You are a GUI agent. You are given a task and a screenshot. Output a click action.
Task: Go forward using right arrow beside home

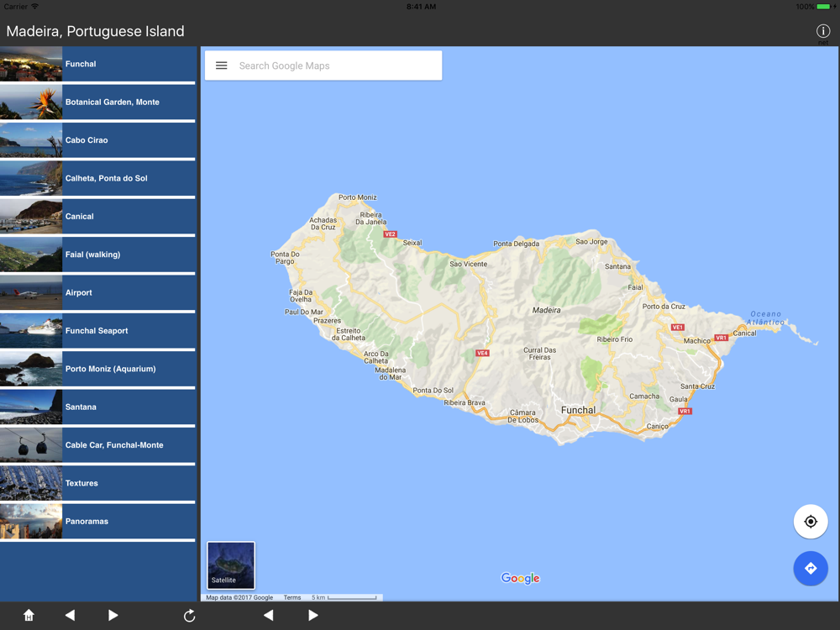tap(113, 616)
